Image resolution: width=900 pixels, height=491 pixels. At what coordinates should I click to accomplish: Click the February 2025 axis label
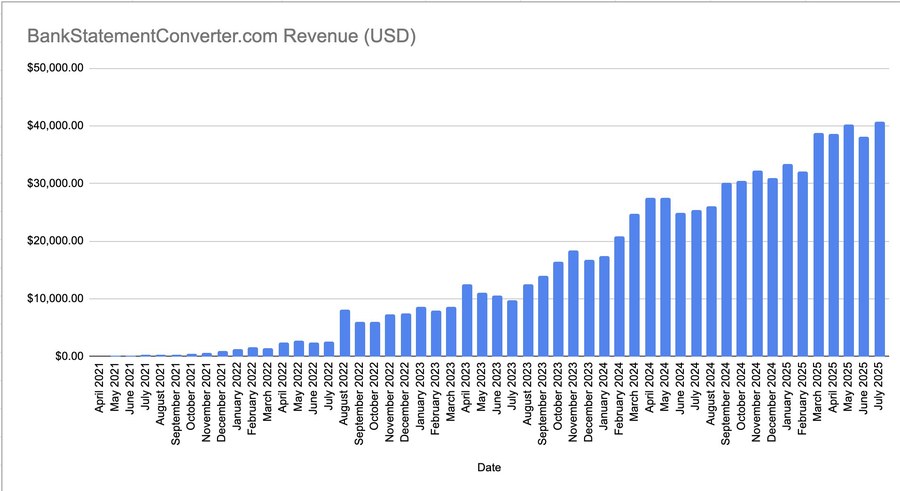(802, 399)
